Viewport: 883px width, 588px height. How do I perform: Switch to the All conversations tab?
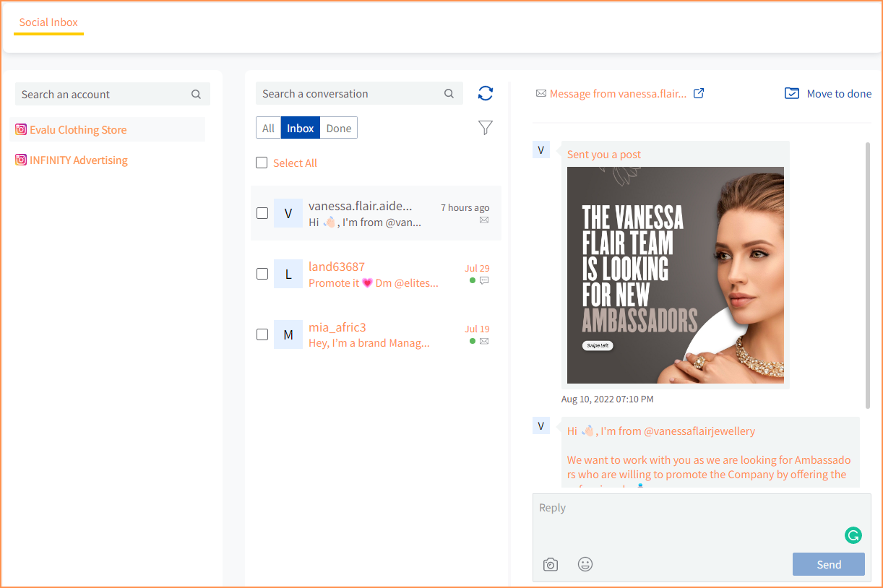(x=268, y=127)
